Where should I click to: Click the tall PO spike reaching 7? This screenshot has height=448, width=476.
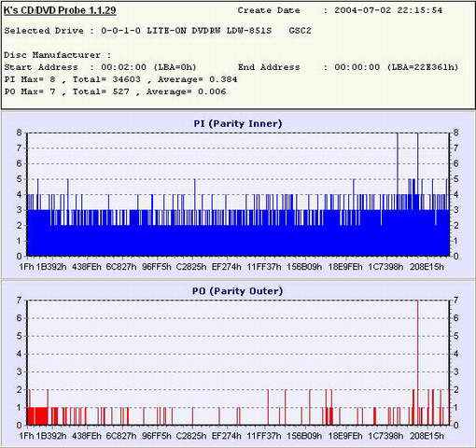click(417, 362)
